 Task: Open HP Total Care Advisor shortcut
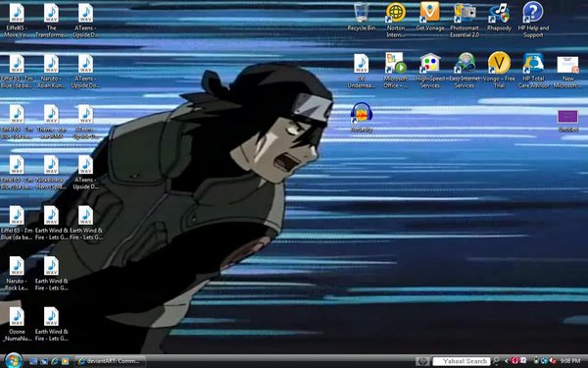[x=533, y=71]
